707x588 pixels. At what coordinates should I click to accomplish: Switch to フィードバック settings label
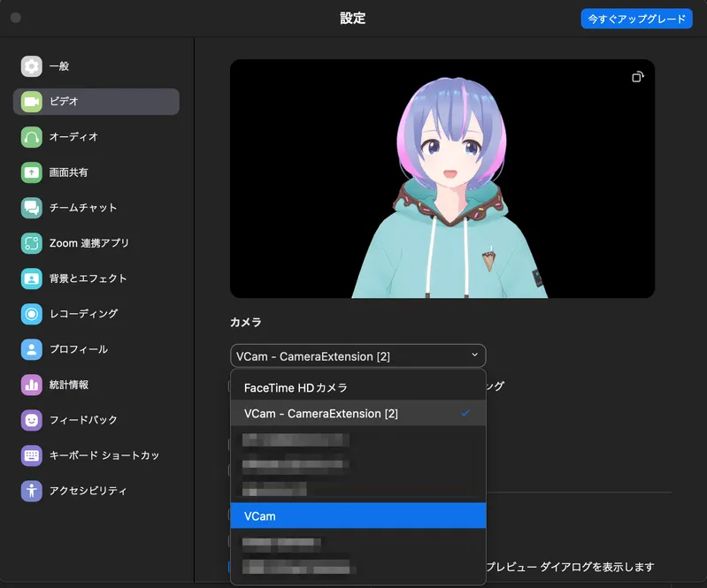pos(83,420)
